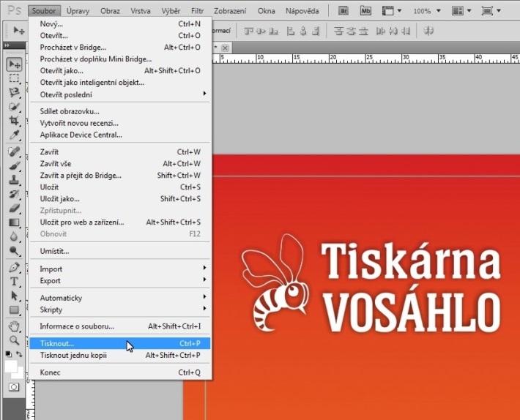The image size is (520, 420).
Task: Select the Rectangular Marquee tool
Action: pos(14,78)
